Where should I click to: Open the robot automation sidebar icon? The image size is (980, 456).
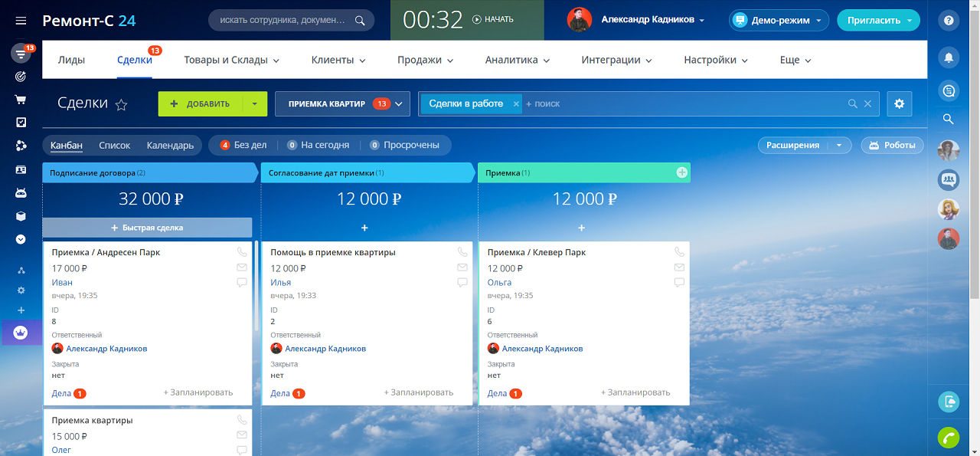coord(21,193)
